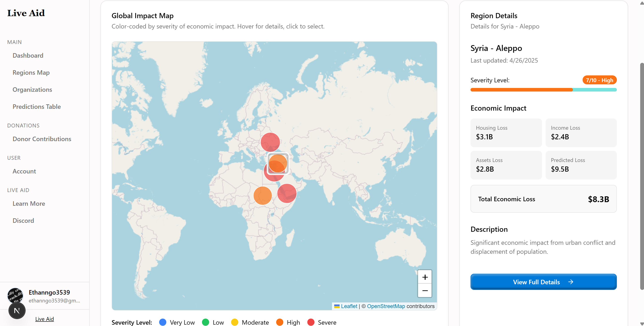Go to Regions Map in sidebar

pyautogui.click(x=31, y=72)
